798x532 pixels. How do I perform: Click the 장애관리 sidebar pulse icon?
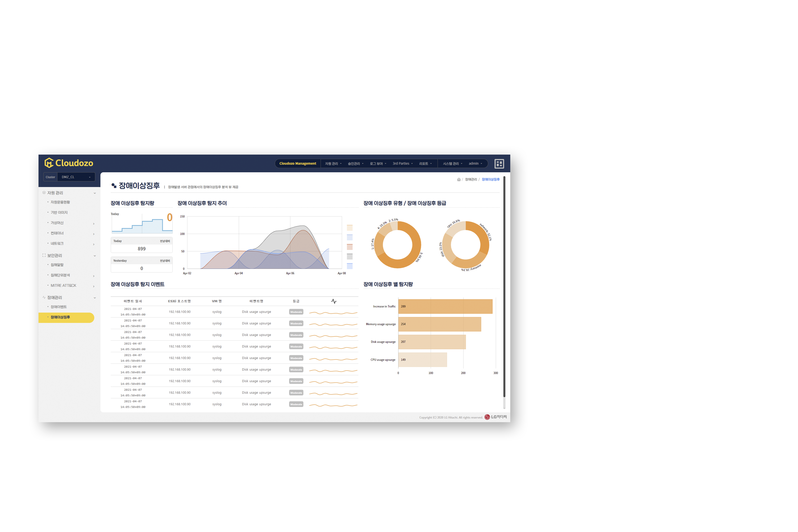(x=44, y=297)
